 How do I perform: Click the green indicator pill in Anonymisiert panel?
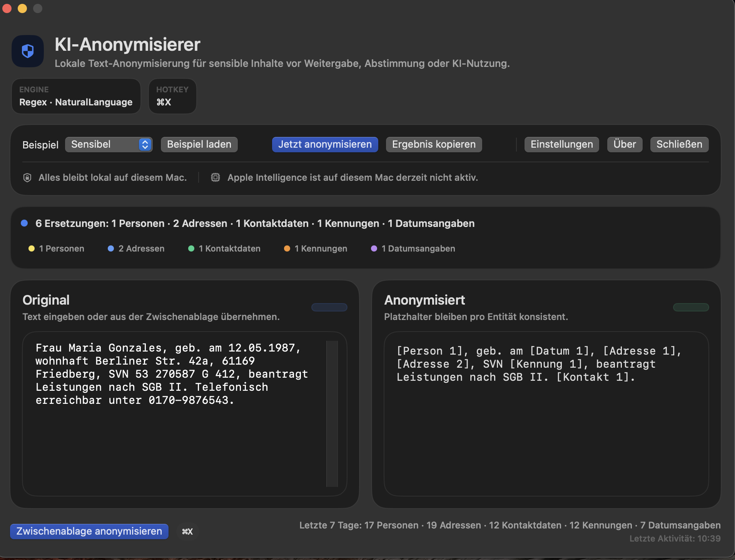click(x=691, y=307)
